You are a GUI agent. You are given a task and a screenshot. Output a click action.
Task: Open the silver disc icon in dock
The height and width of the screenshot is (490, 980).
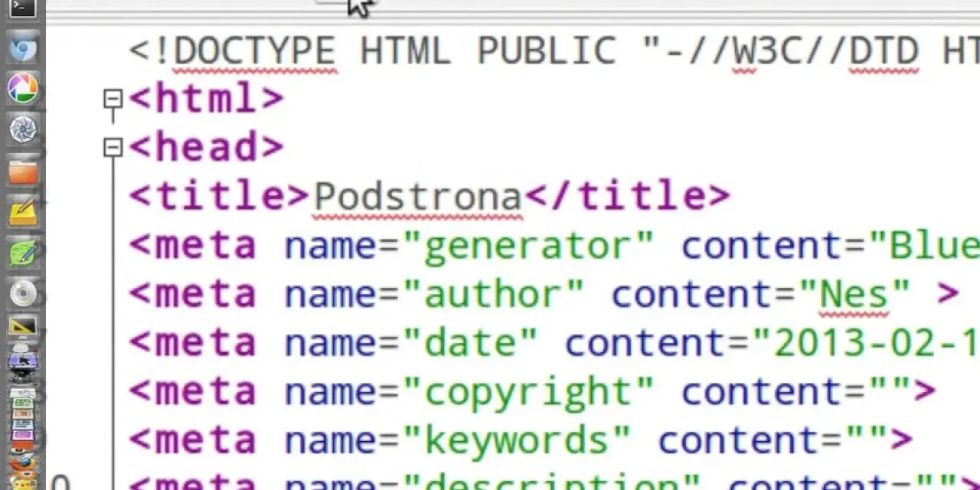tap(22, 293)
